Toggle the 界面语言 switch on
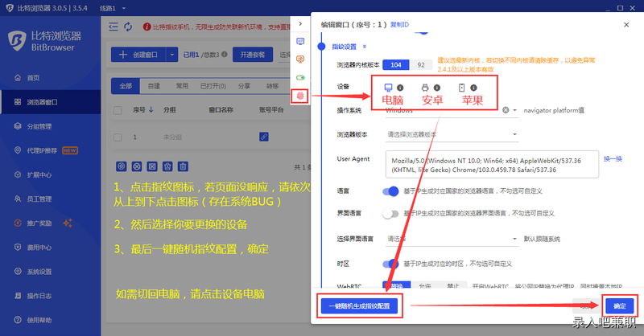 (390, 214)
